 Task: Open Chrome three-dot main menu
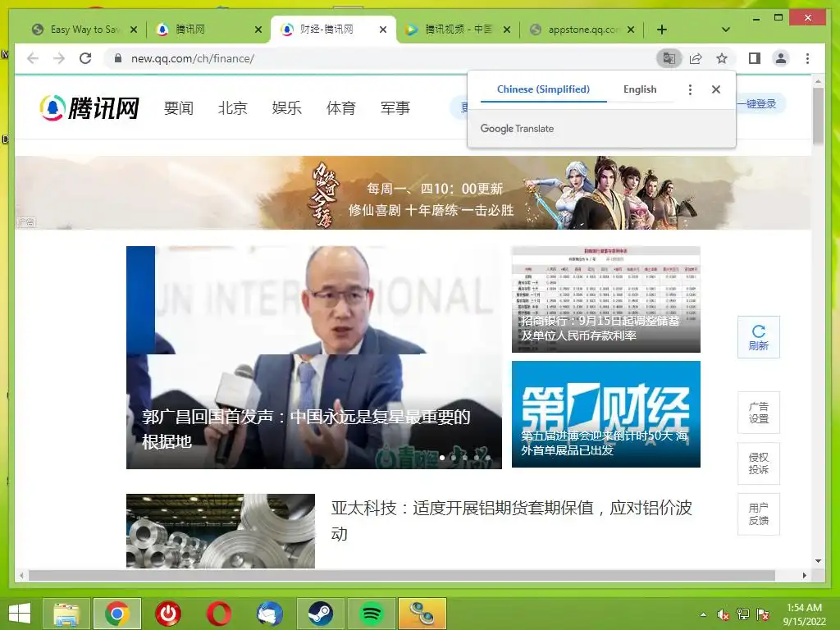click(807, 58)
